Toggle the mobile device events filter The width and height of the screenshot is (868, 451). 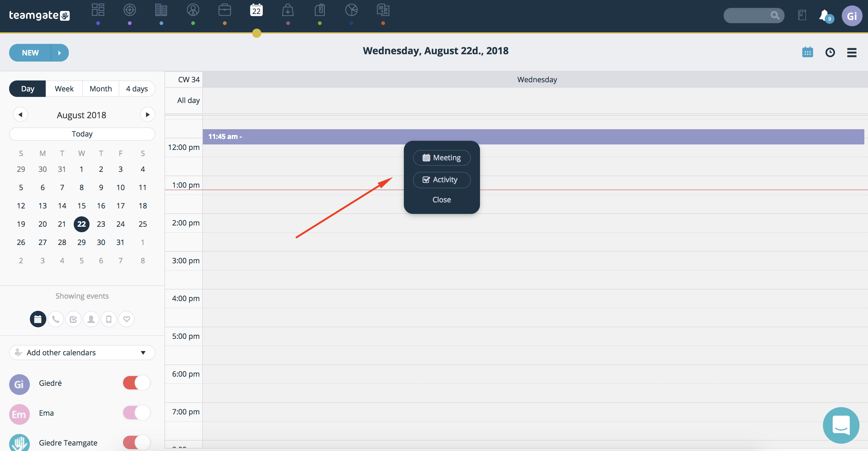(108, 319)
